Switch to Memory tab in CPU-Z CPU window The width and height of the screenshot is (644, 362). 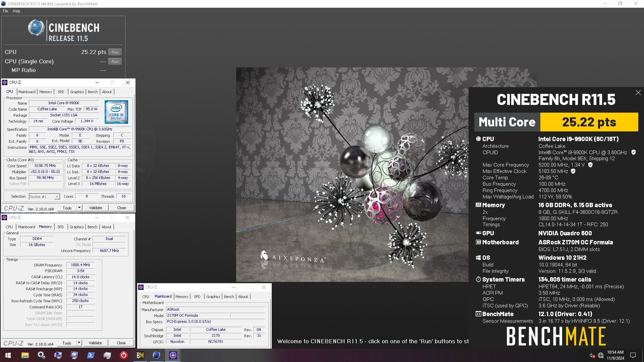(x=46, y=92)
